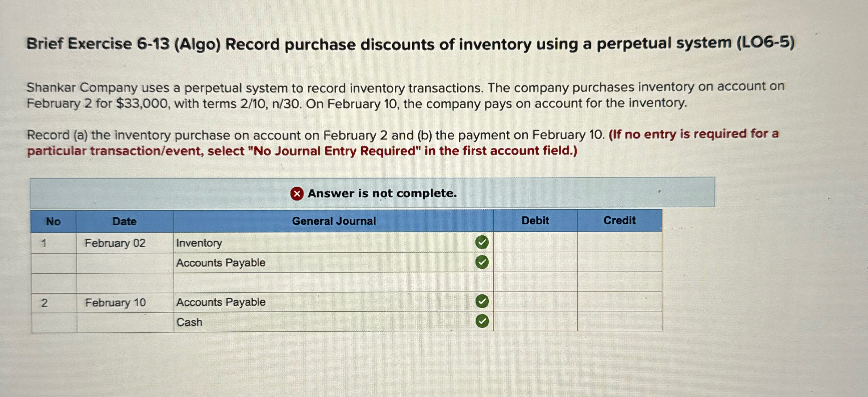Select the General Journal column header

tap(333, 220)
